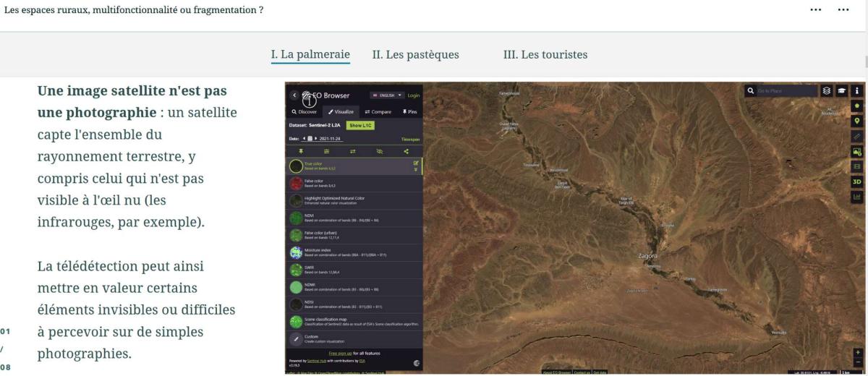Viewport: 868px width, 376px height.
Task: Click the share visualization icon
Action: click(406, 151)
